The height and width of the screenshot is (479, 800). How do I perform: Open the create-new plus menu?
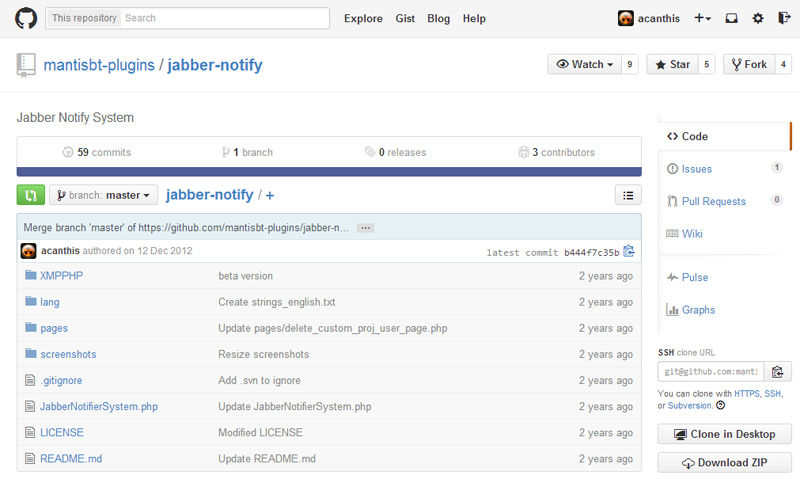(702, 18)
